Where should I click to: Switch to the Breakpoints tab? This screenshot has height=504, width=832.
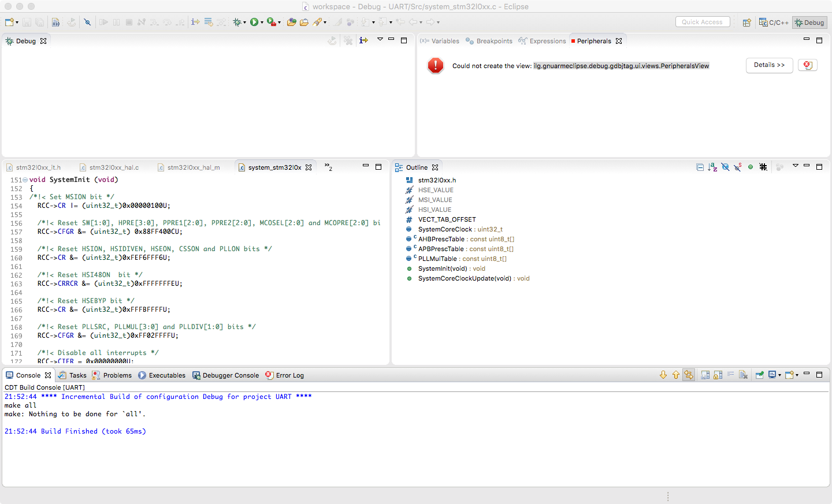494,41
